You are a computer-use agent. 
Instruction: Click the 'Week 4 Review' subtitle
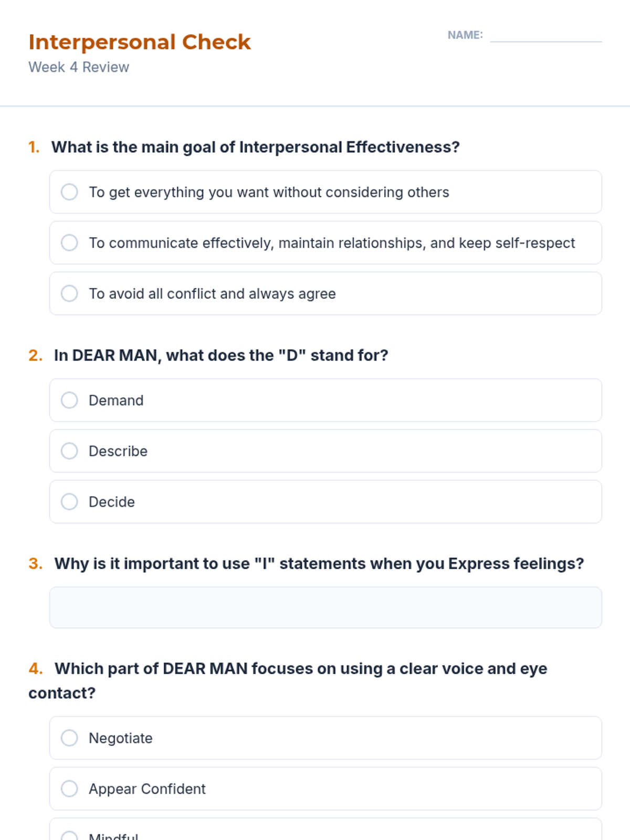coord(79,67)
